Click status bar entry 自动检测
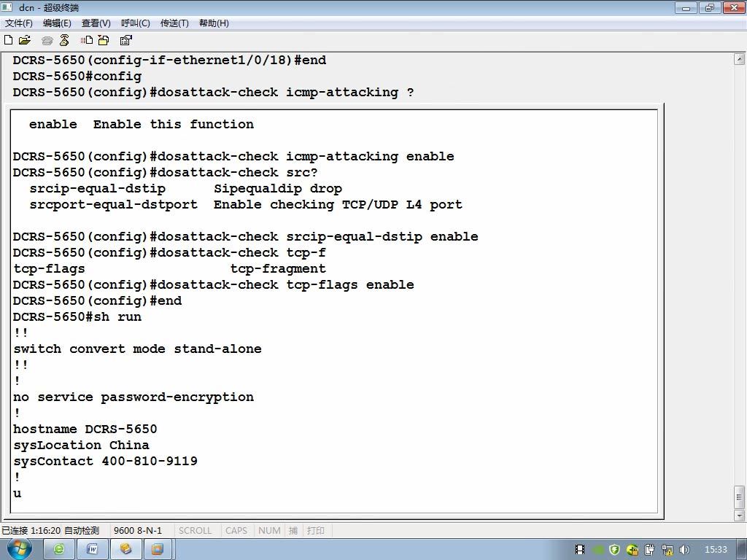 [82, 531]
